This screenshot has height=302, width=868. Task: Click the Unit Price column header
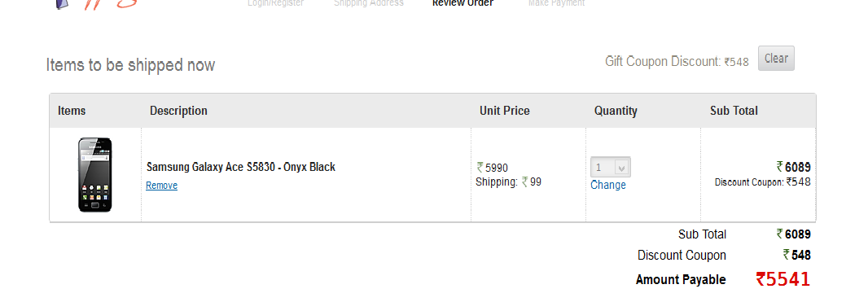pyautogui.click(x=504, y=111)
